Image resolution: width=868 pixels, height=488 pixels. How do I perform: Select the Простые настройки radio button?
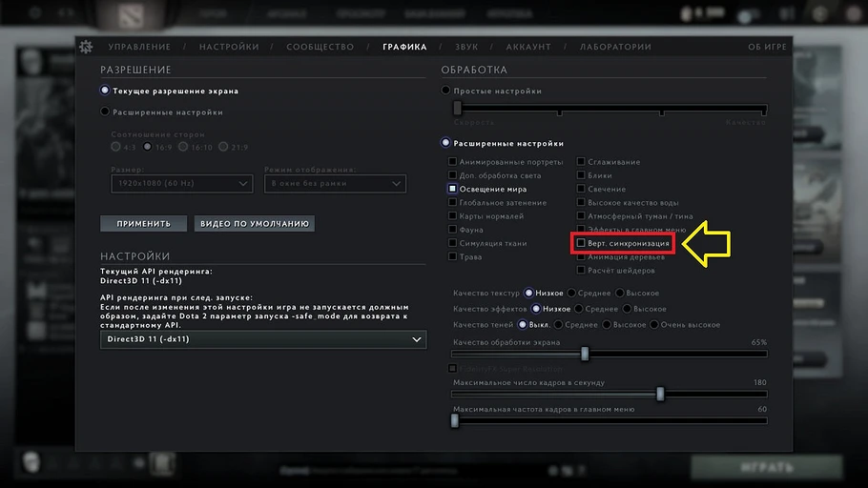click(x=446, y=91)
